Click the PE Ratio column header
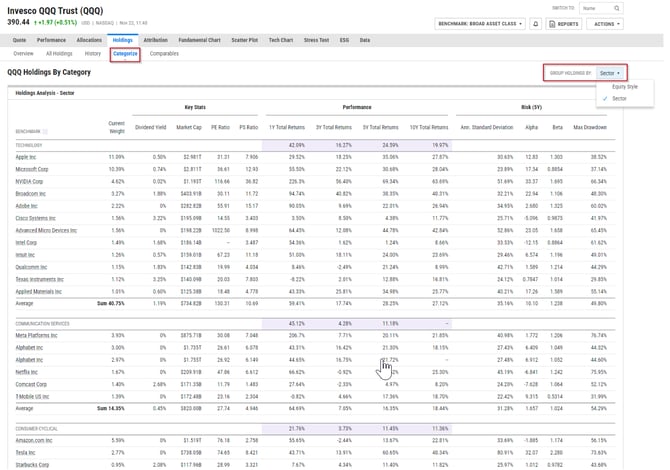670x470 pixels. pyautogui.click(x=222, y=128)
